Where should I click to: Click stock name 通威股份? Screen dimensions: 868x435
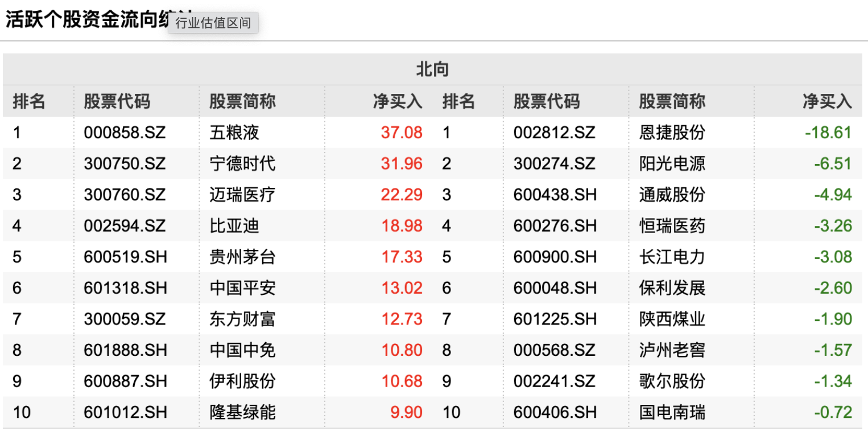click(x=672, y=195)
